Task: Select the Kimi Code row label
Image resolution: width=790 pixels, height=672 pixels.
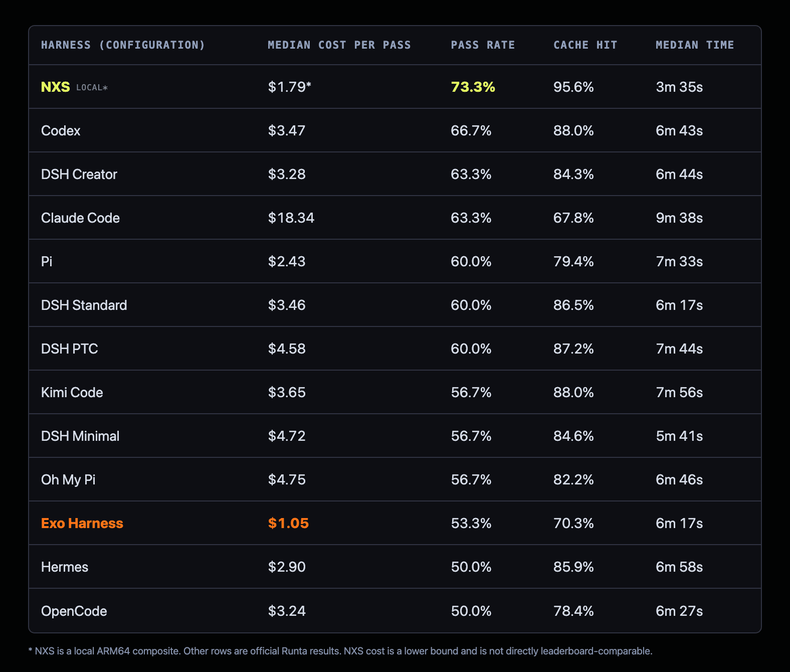Action: (72, 393)
